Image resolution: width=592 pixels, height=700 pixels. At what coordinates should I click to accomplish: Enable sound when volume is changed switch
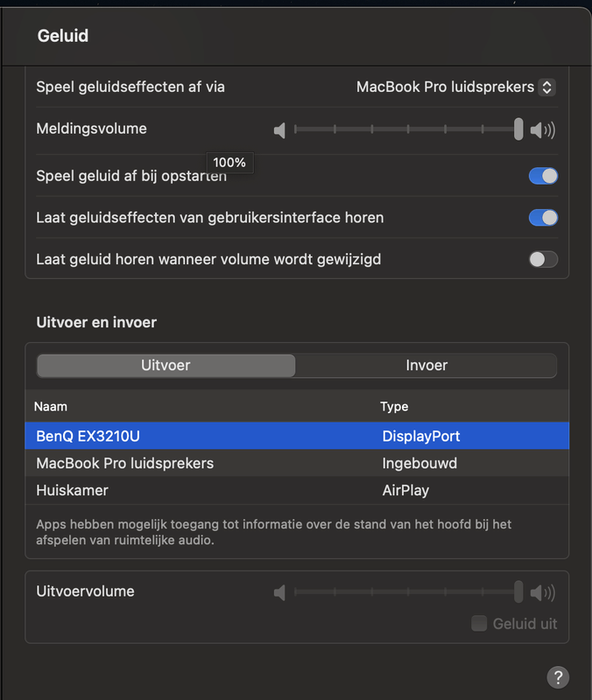(543, 260)
